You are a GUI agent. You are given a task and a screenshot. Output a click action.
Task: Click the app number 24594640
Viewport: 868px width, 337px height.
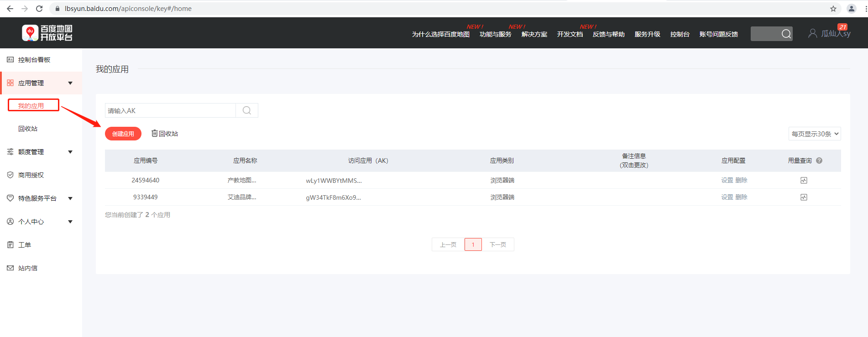coord(146,180)
